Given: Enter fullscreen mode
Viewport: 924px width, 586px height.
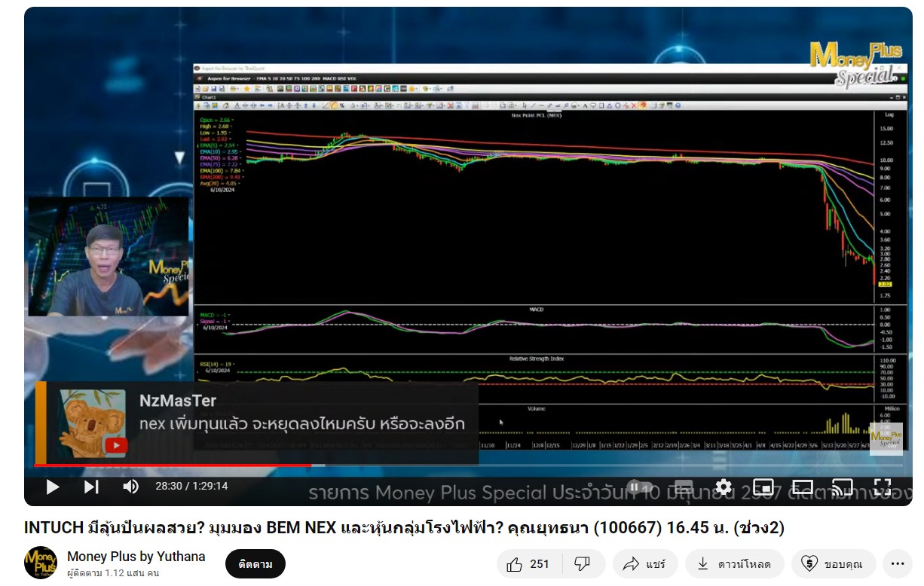Looking at the screenshot, I should pos(882,487).
